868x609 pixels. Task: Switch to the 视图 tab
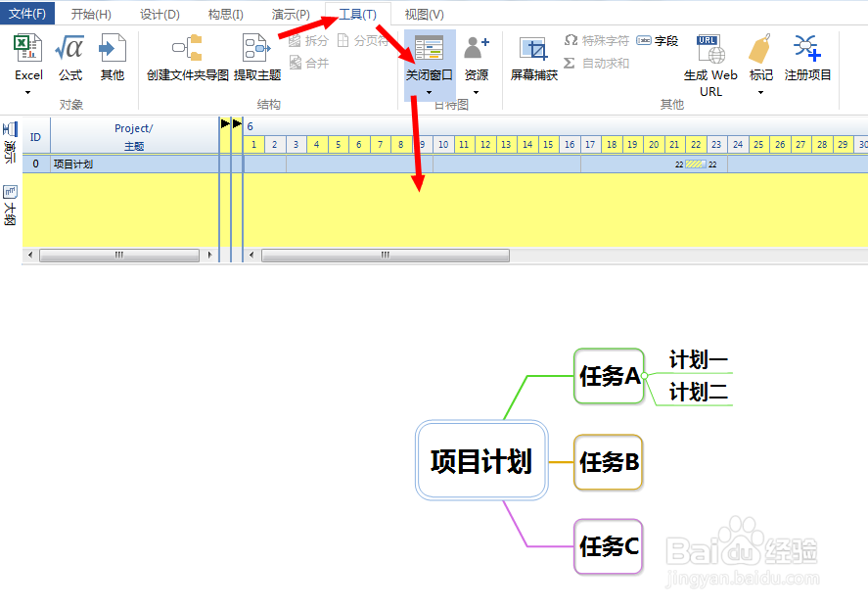[421, 13]
